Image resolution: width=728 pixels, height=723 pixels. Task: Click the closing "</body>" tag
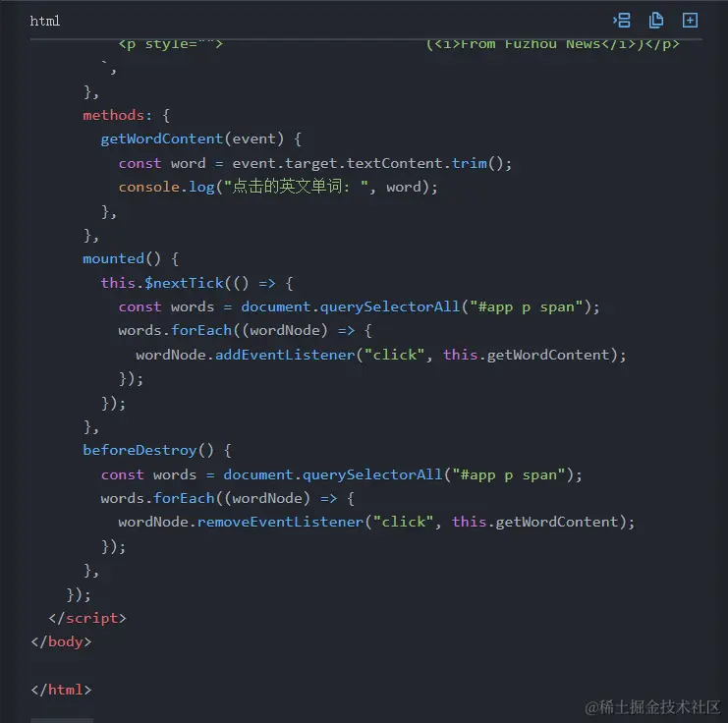tap(61, 641)
